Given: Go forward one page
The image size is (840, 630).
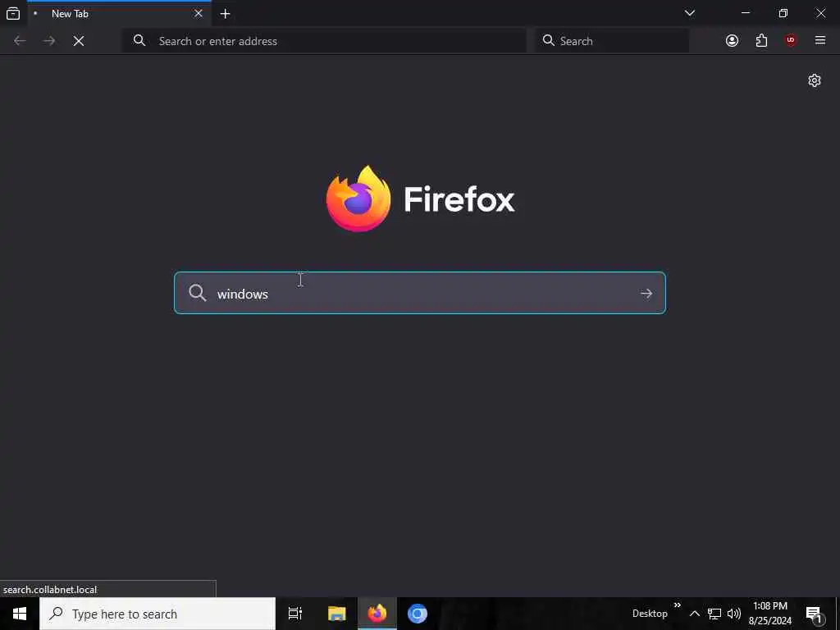Looking at the screenshot, I should (49, 41).
